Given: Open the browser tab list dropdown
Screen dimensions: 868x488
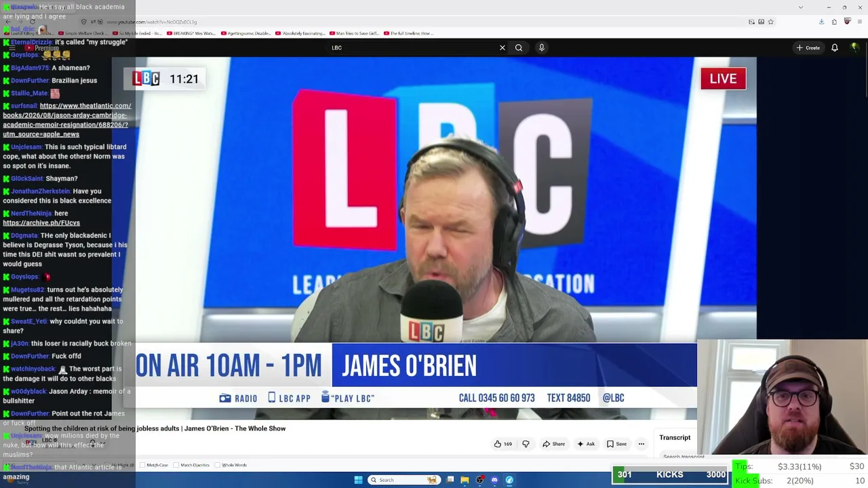Looking at the screenshot, I should 801,7.
